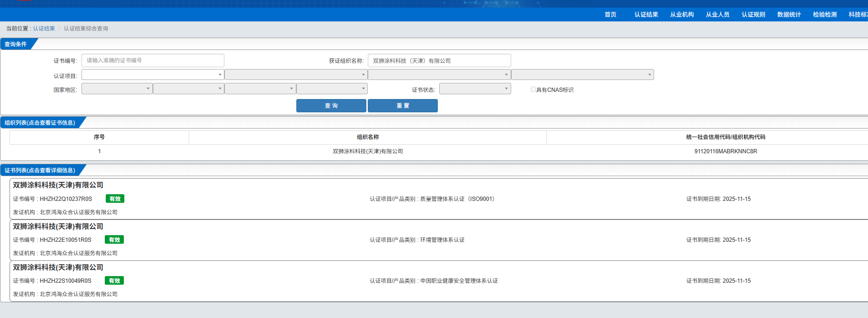Open the 检验检测 navigation item
This screenshot has height=318, width=868.
pos(825,15)
